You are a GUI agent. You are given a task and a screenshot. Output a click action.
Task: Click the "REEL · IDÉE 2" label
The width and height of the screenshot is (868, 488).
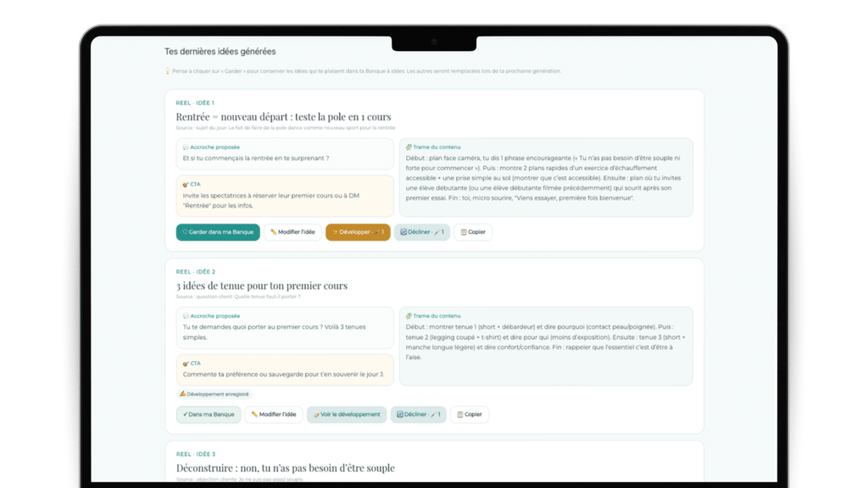196,272
